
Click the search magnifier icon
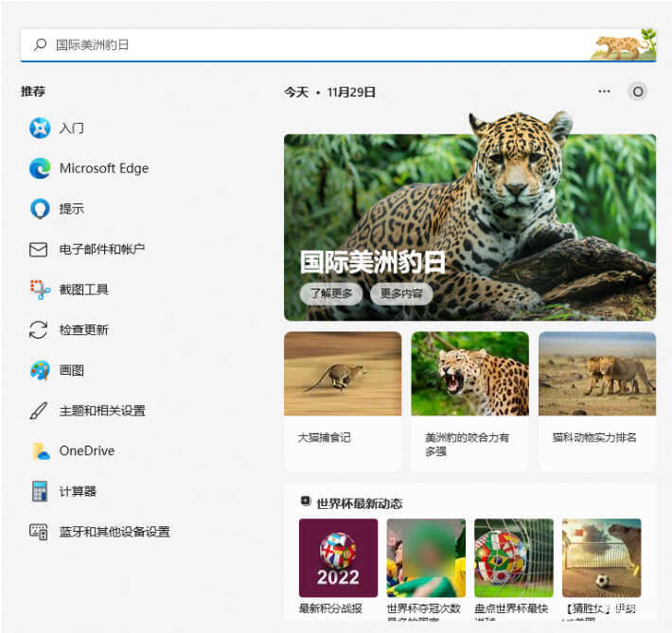(x=41, y=44)
